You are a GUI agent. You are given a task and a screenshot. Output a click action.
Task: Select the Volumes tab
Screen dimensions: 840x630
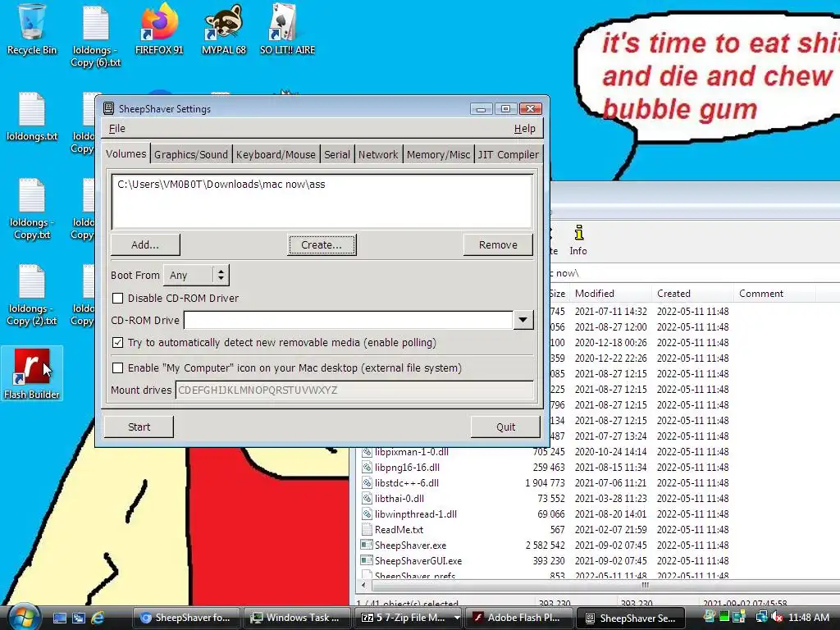click(126, 153)
